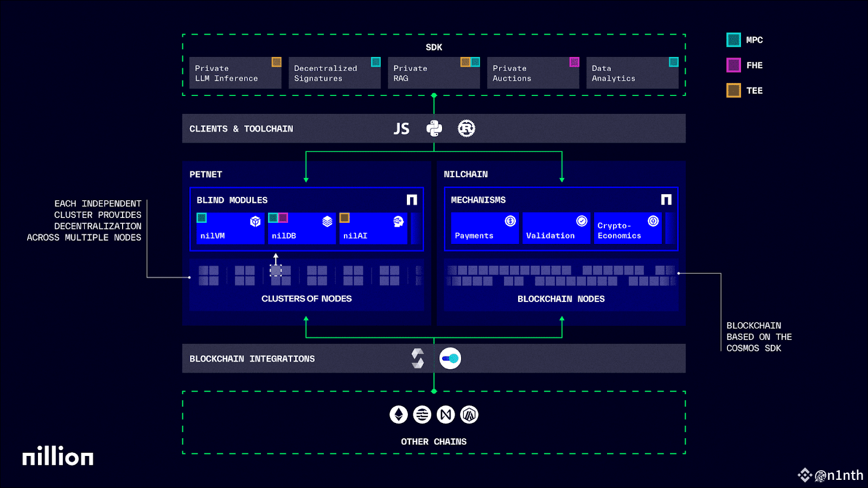Viewport: 868px width, 488px height.
Task: Click the "BLIND MODULES" heading
Action: tap(232, 200)
